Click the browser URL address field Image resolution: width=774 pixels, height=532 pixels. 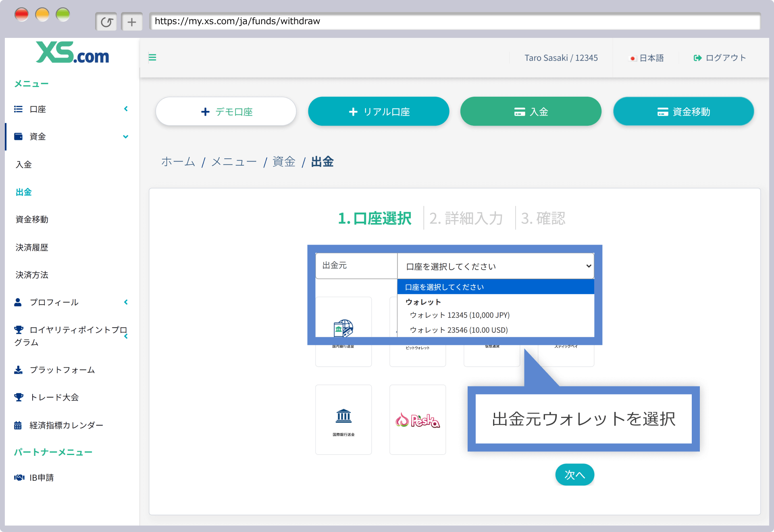coord(455,21)
